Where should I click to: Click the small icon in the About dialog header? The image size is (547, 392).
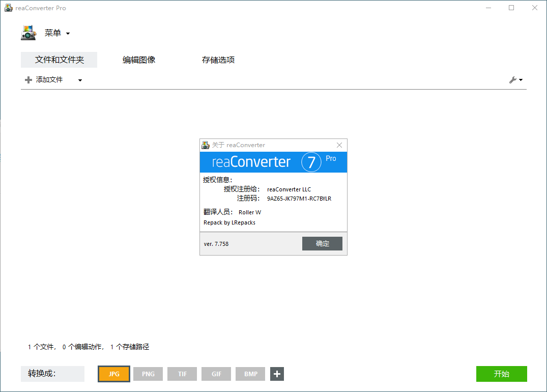pos(206,145)
